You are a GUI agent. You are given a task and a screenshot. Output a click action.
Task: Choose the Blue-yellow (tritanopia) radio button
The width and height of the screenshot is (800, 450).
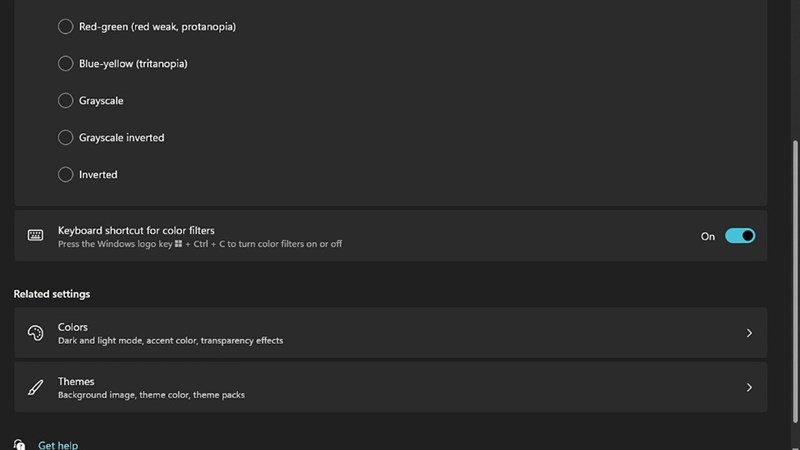pyautogui.click(x=66, y=64)
